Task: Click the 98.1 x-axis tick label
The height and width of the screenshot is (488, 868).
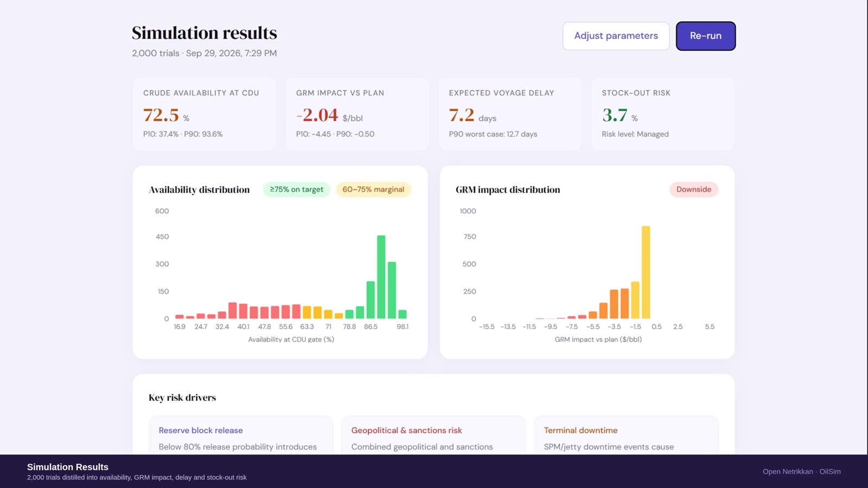Action: click(x=403, y=326)
